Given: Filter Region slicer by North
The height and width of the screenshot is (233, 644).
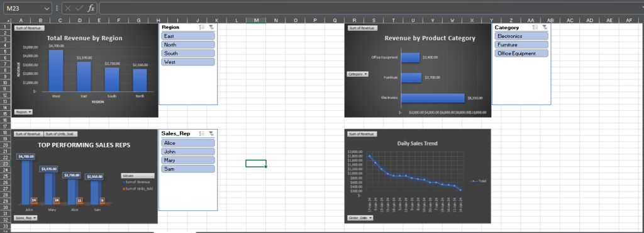Looking at the screenshot, I should 188,45.
